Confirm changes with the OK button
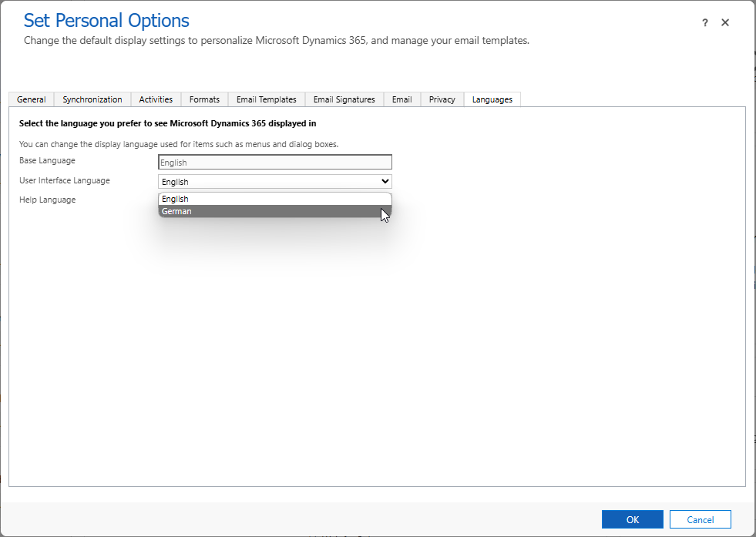Image resolution: width=756 pixels, height=537 pixels. click(632, 519)
